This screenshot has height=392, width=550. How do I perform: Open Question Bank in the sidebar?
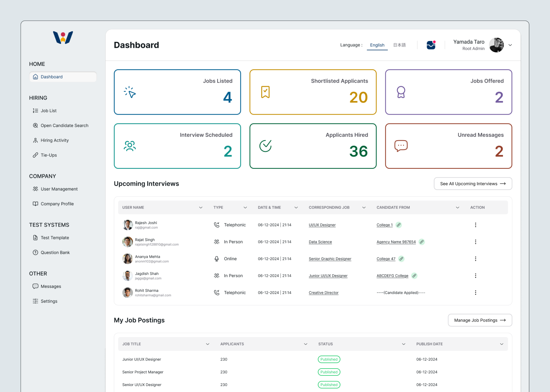(51, 252)
